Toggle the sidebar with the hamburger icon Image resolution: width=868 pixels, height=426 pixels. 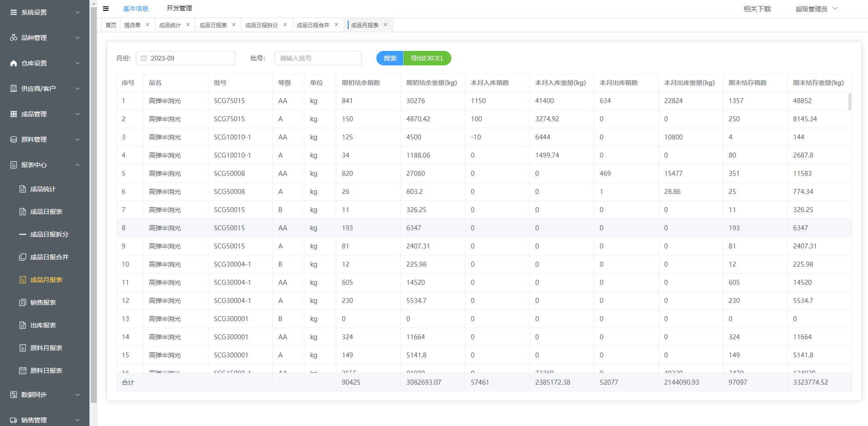pyautogui.click(x=106, y=9)
